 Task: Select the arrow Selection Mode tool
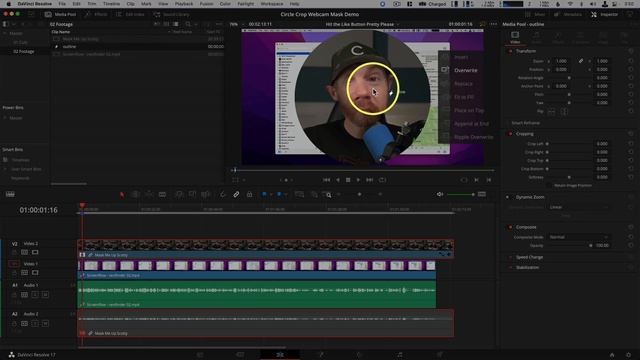(122, 195)
